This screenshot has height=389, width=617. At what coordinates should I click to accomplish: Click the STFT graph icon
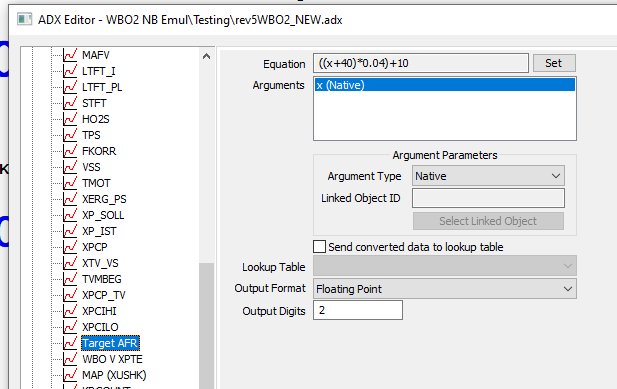coord(70,103)
